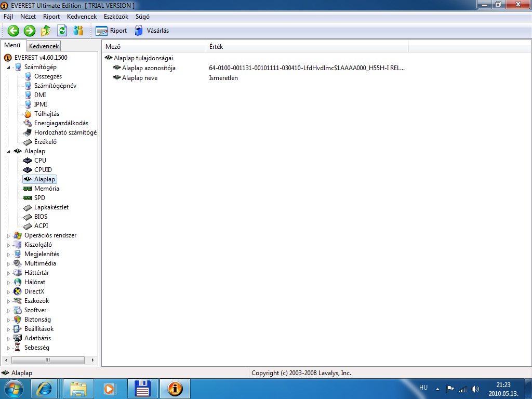The width and height of the screenshot is (532, 399).
Task: Open the Súgó menu
Action: [142, 16]
